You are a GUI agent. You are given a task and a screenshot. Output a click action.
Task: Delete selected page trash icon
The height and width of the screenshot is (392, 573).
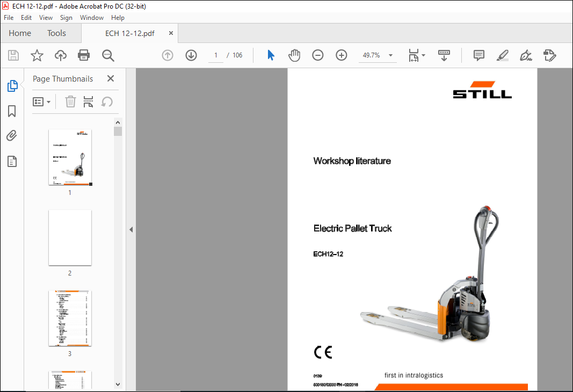pyautogui.click(x=70, y=101)
